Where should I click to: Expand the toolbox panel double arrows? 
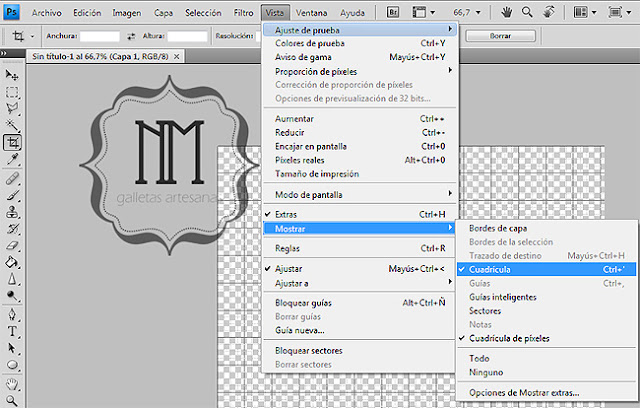coord(4,53)
